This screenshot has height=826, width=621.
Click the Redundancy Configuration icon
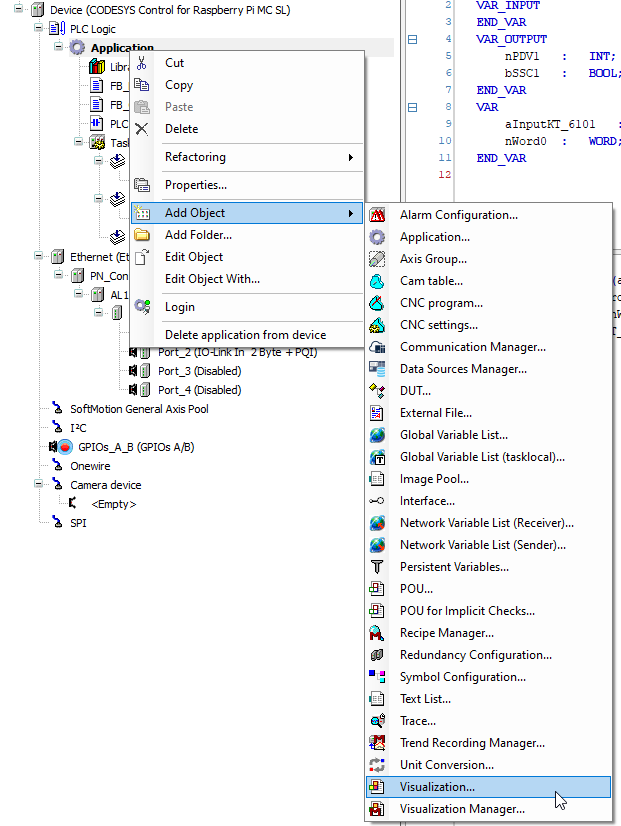377,655
